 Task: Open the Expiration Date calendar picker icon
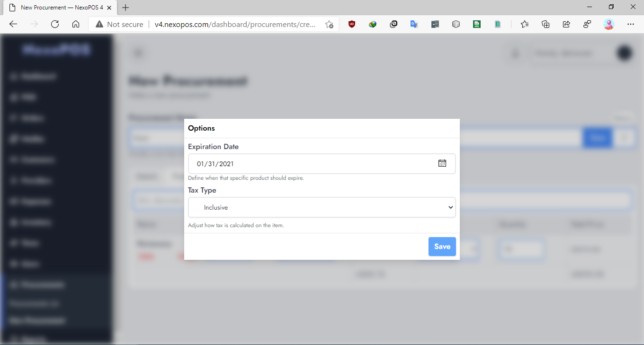[x=442, y=163]
